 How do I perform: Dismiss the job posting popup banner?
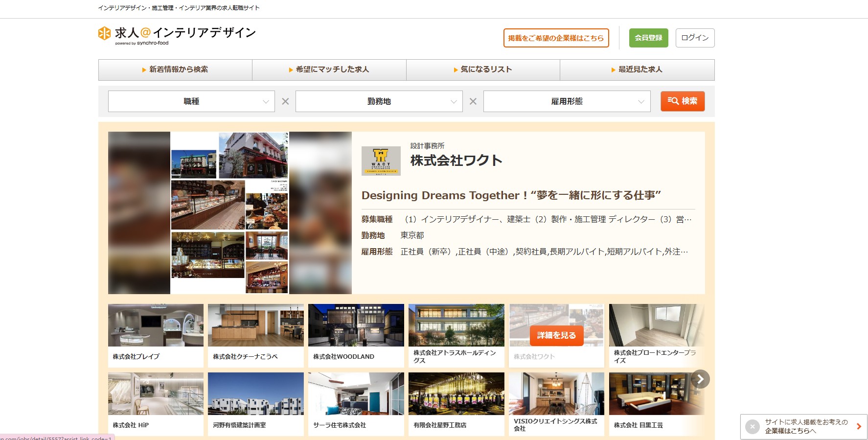pyautogui.click(x=752, y=427)
